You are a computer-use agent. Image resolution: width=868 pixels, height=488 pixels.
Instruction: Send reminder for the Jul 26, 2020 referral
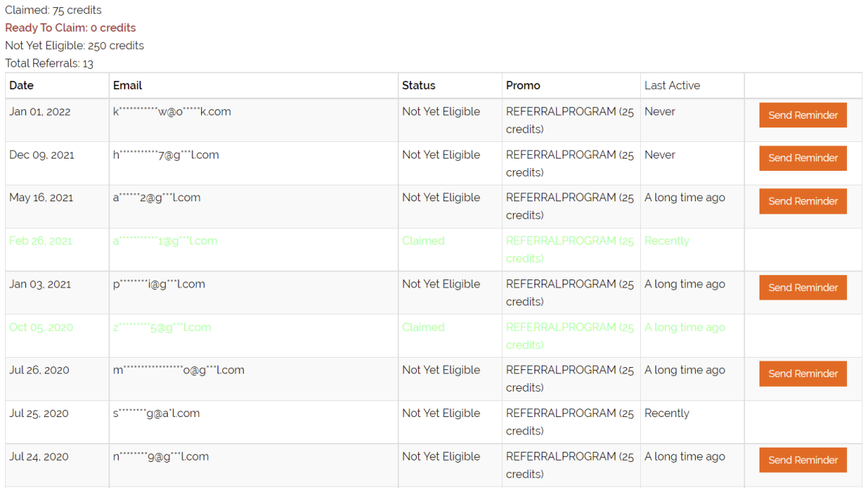[x=803, y=374]
